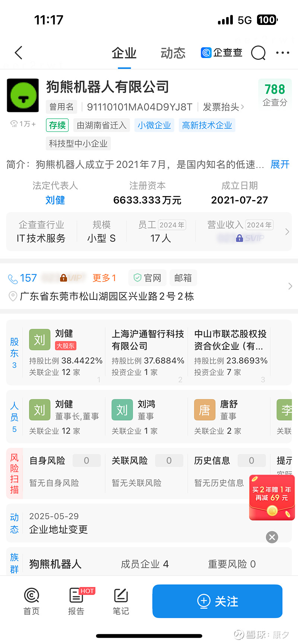
Task: Open 风险扫描 section label
Action: point(15,473)
